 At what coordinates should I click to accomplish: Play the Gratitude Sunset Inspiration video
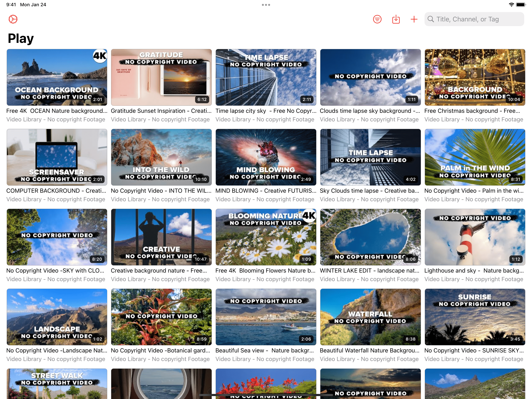point(161,78)
